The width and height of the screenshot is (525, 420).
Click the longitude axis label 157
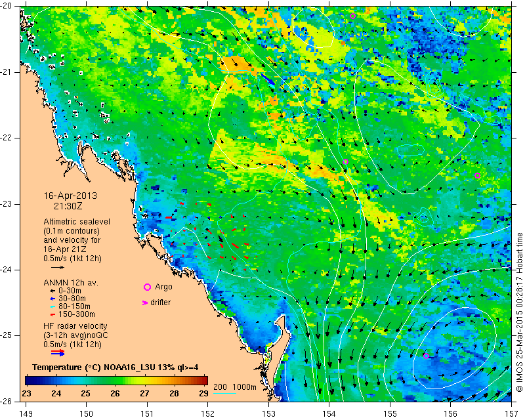pyautogui.click(x=512, y=414)
